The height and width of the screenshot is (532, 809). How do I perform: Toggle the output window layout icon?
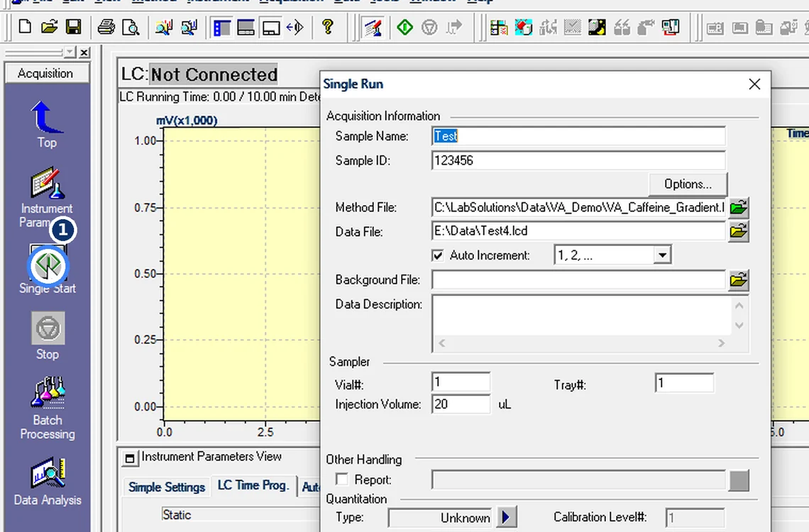[x=271, y=28]
